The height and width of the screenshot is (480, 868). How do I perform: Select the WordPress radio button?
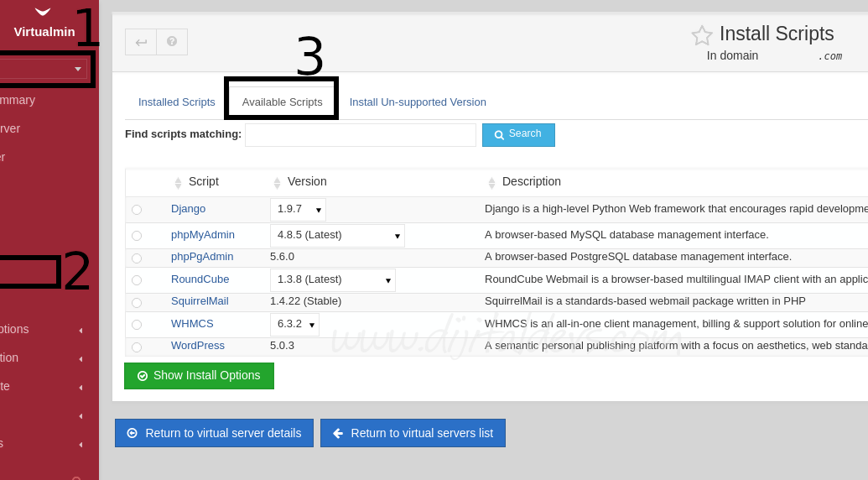pos(137,347)
